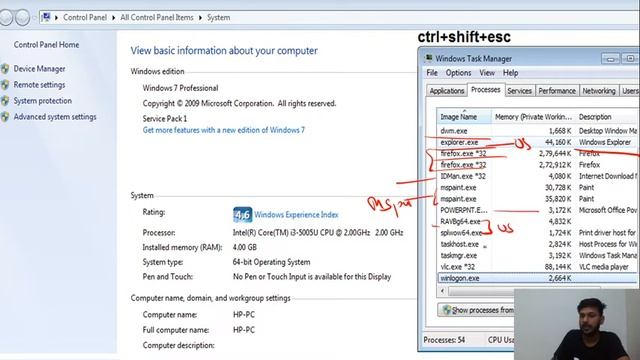Click Processes: 54 status bar entry
Viewport: 640px width, 360px height.
point(444,340)
